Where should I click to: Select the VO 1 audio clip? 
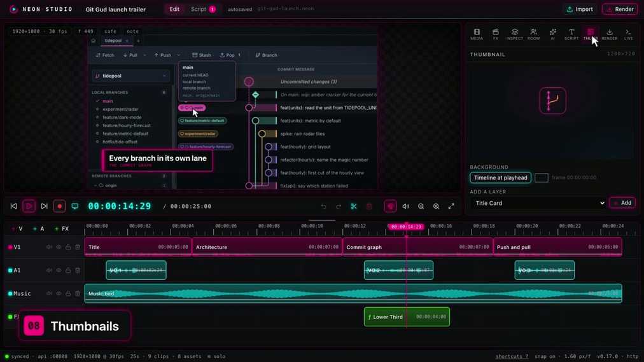[x=136, y=270]
